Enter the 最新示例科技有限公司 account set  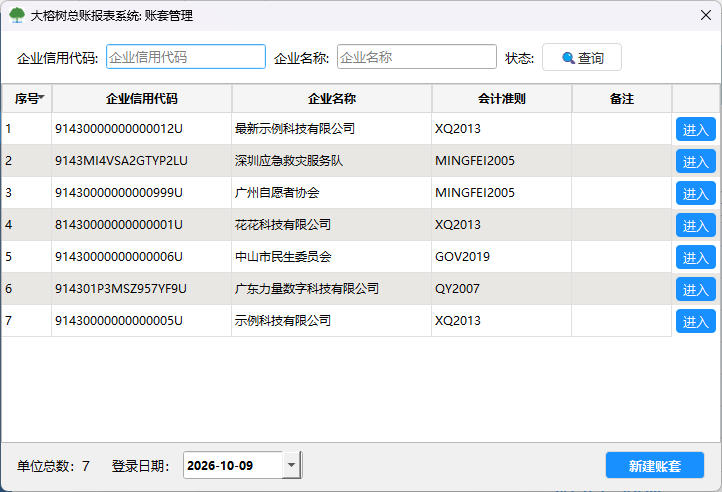pyautogui.click(x=695, y=129)
